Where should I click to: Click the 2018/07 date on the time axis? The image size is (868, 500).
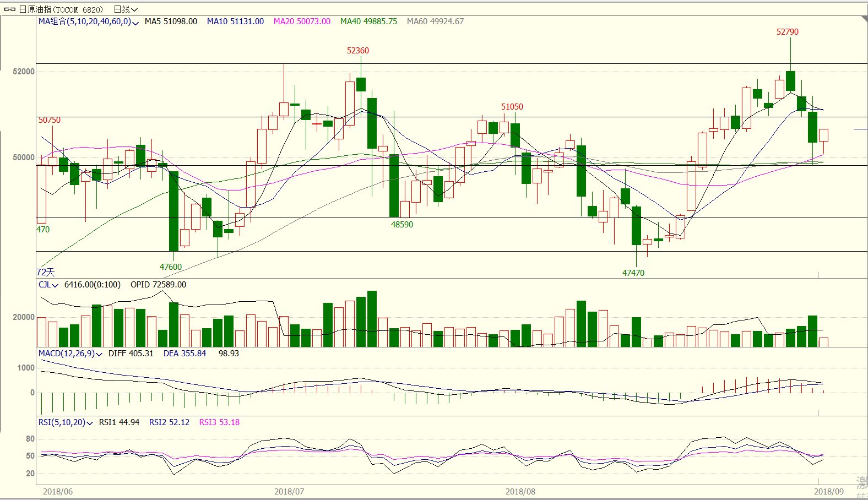coord(289,491)
